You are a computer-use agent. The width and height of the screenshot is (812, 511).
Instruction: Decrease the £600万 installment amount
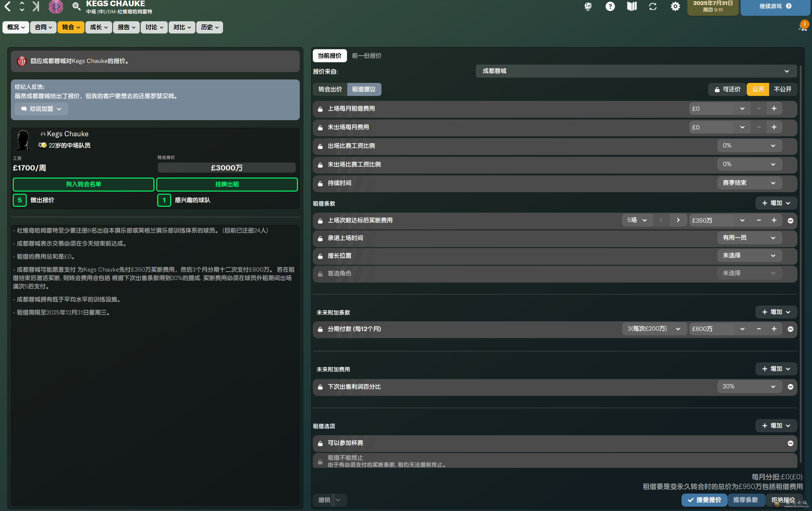point(759,329)
